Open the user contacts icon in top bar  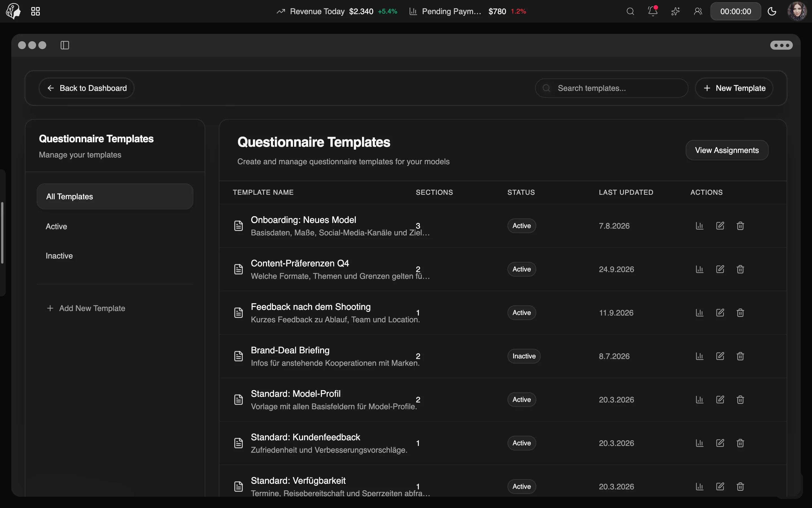point(698,11)
